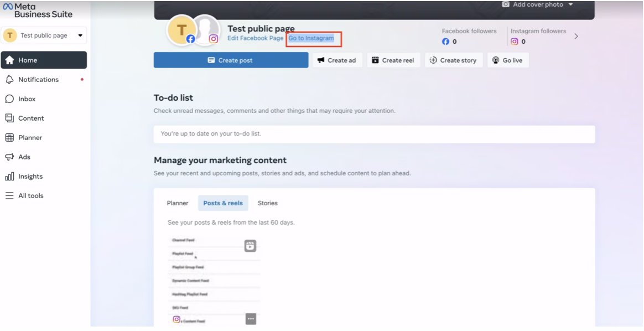Click the Ads megaphone sidebar icon

click(9, 157)
